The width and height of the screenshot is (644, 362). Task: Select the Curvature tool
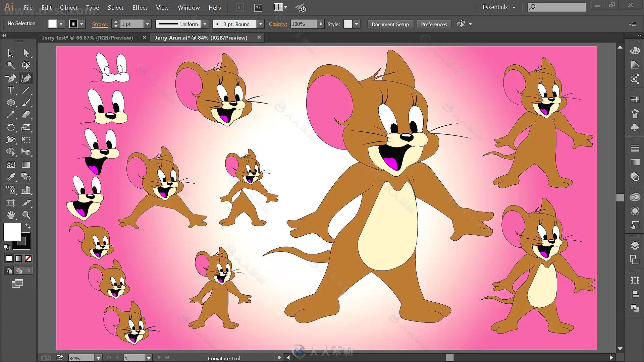(26, 78)
